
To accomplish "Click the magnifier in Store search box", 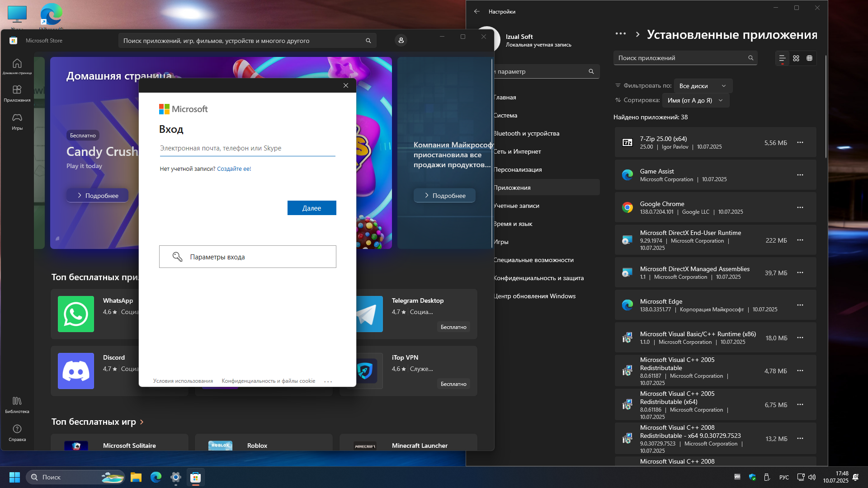I will click(x=368, y=41).
